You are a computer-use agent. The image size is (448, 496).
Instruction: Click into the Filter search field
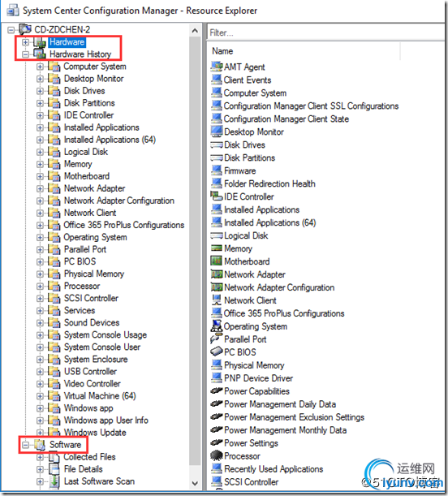coord(325,32)
